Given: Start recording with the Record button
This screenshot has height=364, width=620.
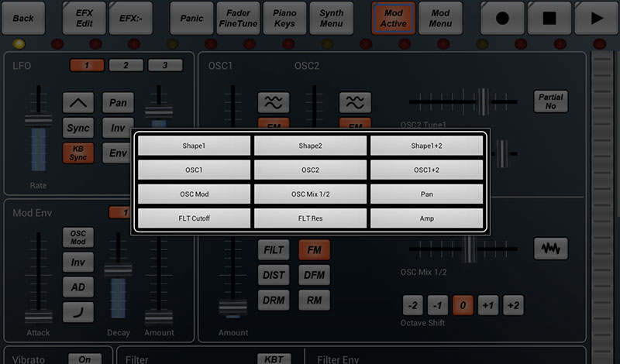Looking at the screenshot, I should [x=502, y=18].
